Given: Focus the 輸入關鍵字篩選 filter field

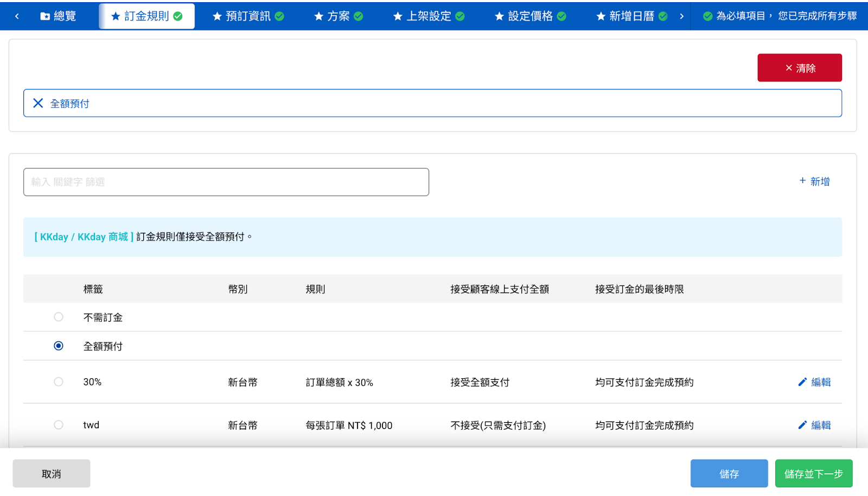Looking at the screenshot, I should [x=226, y=182].
